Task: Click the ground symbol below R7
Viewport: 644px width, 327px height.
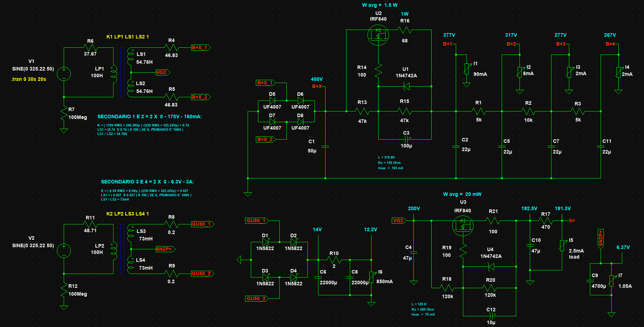Action: tap(64, 130)
